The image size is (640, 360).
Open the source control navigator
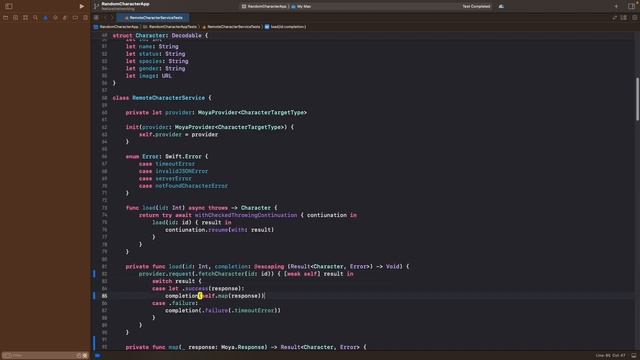pyautogui.click(x=16, y=18)
